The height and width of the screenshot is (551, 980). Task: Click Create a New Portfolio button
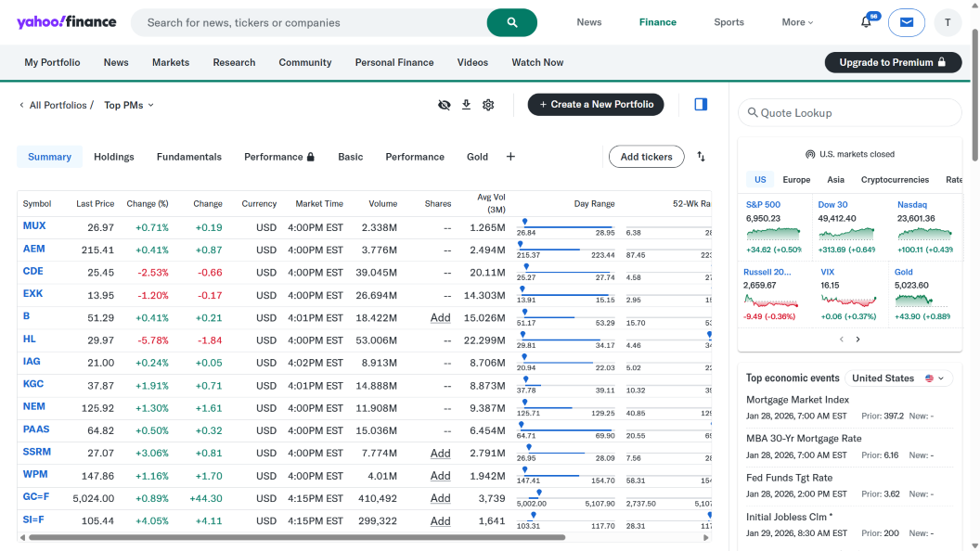(596, 105)
